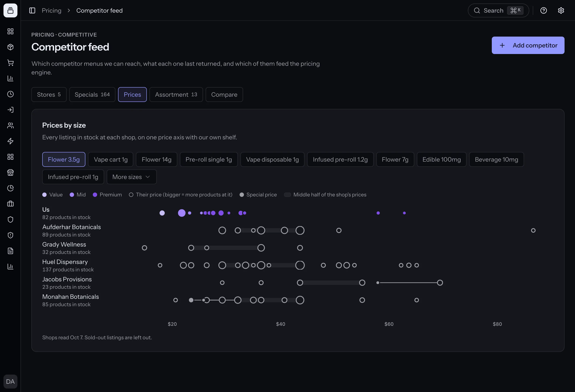Click the Monahan Botanicals row label
This screenshot has width=575, height=392.
point(71,297)
